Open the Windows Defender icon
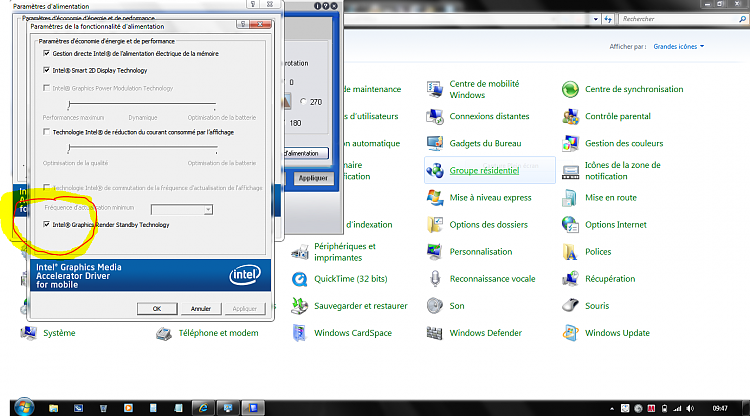Viewport: 750px width, 416px height. [x=434, y=333]
